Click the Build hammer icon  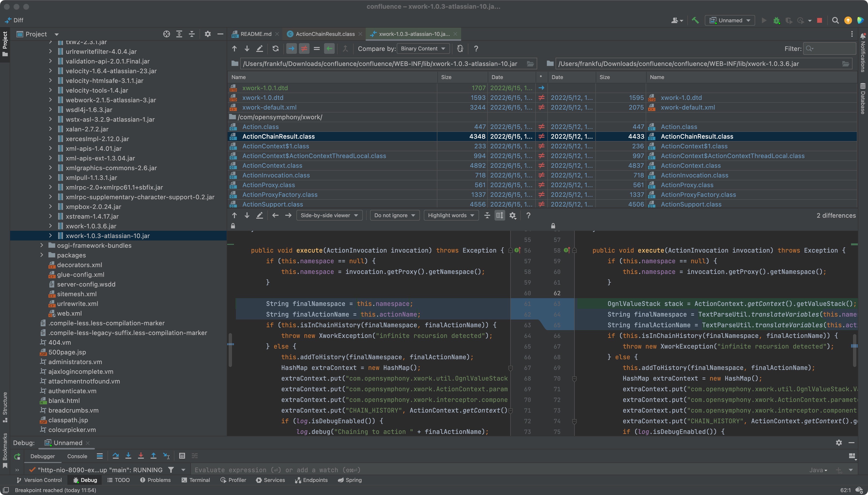tap(695, 20)
